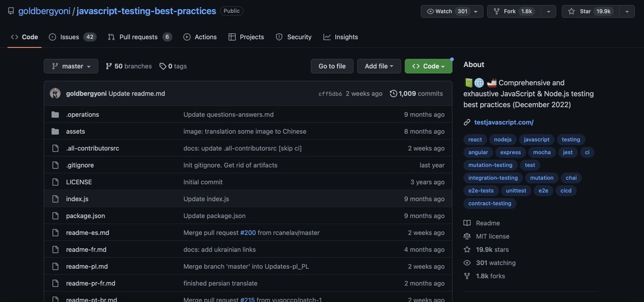Open goldbergyoni owner profile link
This screenshot has width=644, height=302.
44,11
